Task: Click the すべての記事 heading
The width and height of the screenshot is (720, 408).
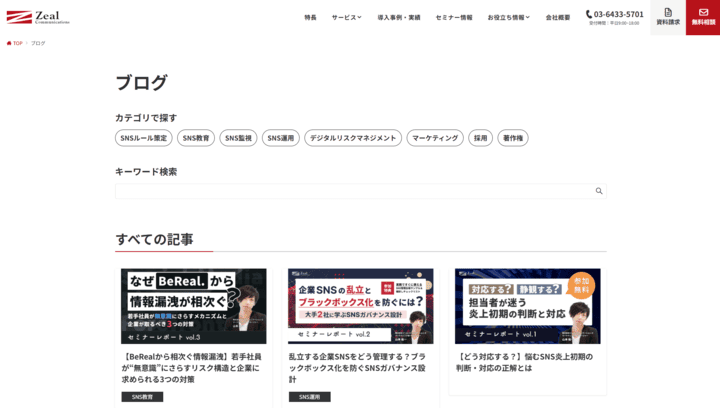Action: click(x=154, y=239)
